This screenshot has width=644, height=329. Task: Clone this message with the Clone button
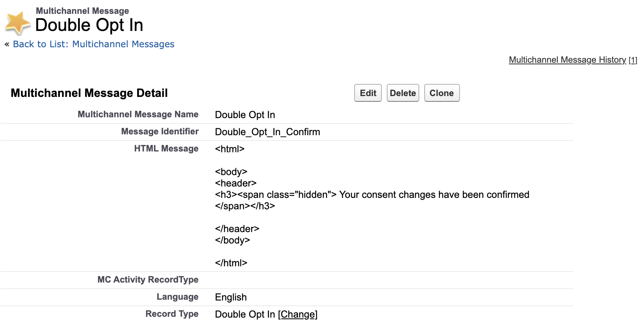click(x=441, y=93)
